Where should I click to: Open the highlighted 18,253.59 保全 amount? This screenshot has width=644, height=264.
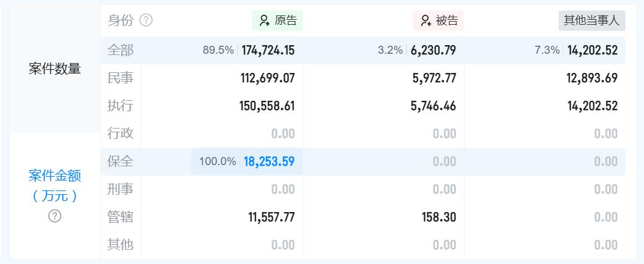tap(268, 161)
